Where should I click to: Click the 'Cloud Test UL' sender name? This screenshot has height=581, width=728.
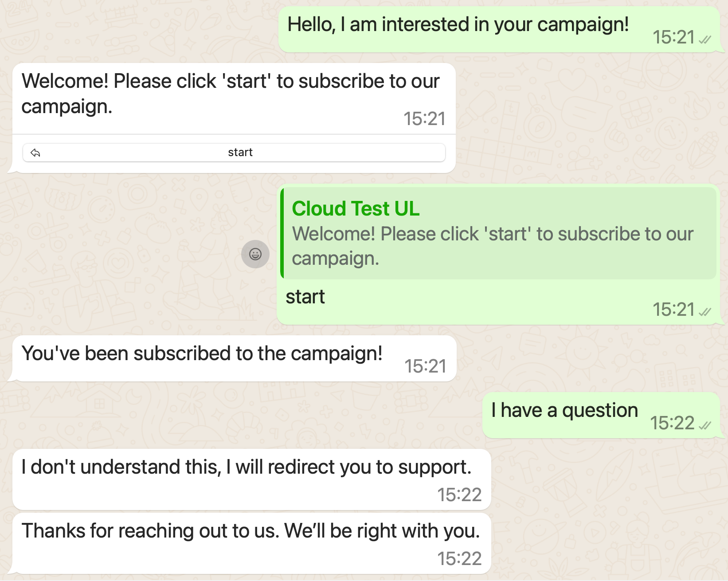tap(356, 208)
